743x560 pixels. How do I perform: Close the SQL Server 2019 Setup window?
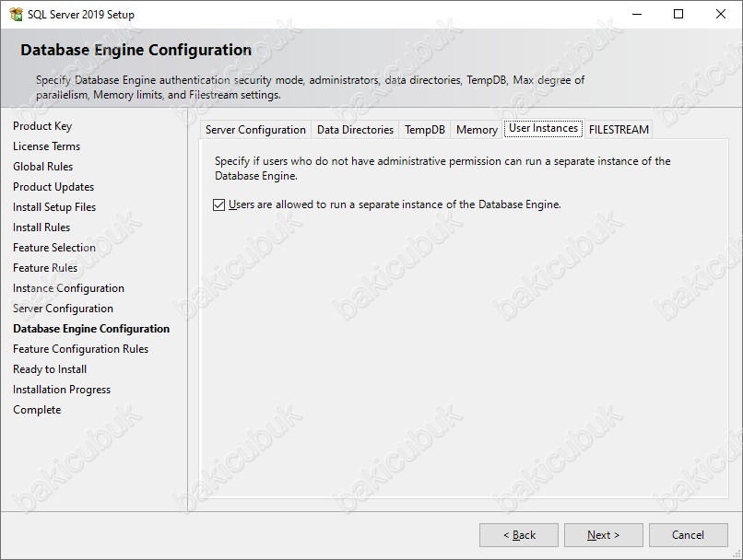tap(721, 14)
